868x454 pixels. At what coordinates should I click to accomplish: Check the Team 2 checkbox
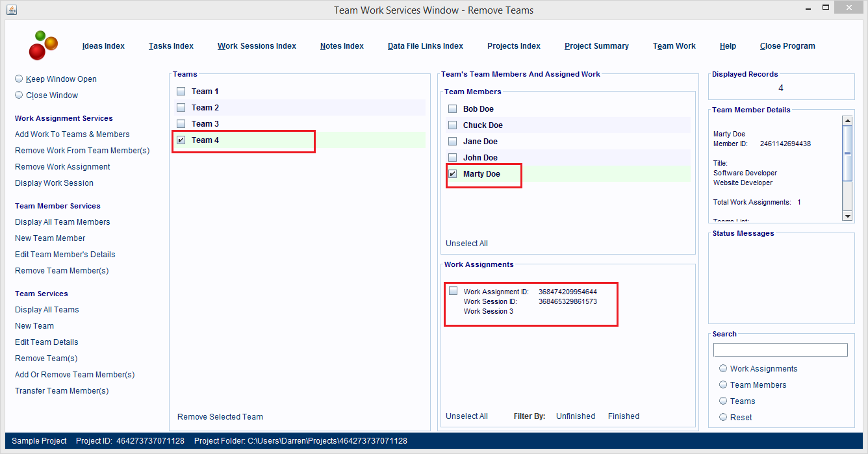pos(181,108)
